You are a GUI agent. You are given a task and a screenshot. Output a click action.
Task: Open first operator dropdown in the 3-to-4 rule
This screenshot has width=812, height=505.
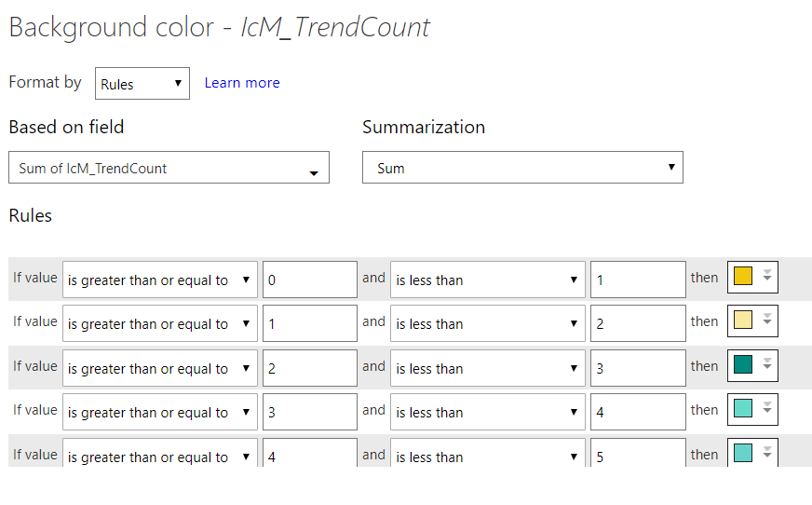(x=160, y=412)
